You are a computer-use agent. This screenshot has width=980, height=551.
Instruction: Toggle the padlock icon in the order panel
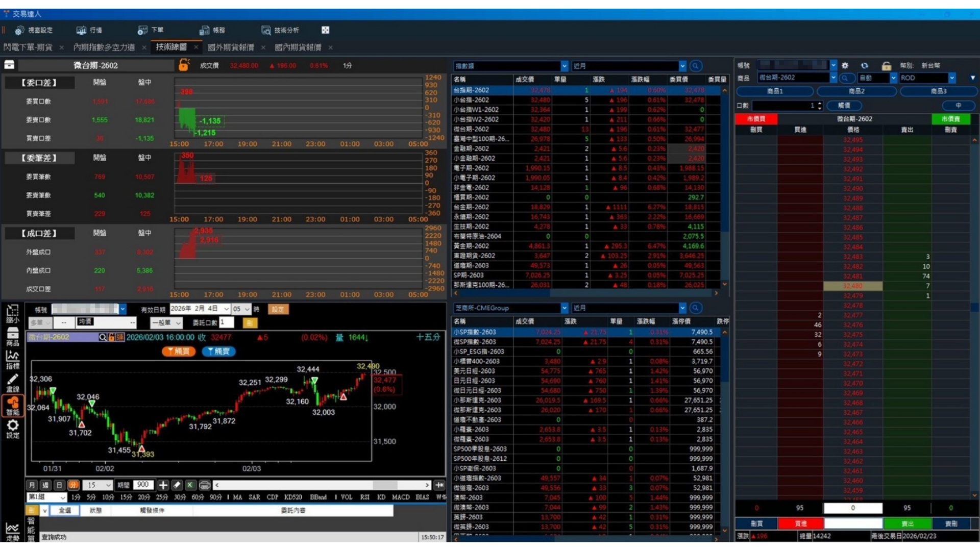(x=886, y=65)
